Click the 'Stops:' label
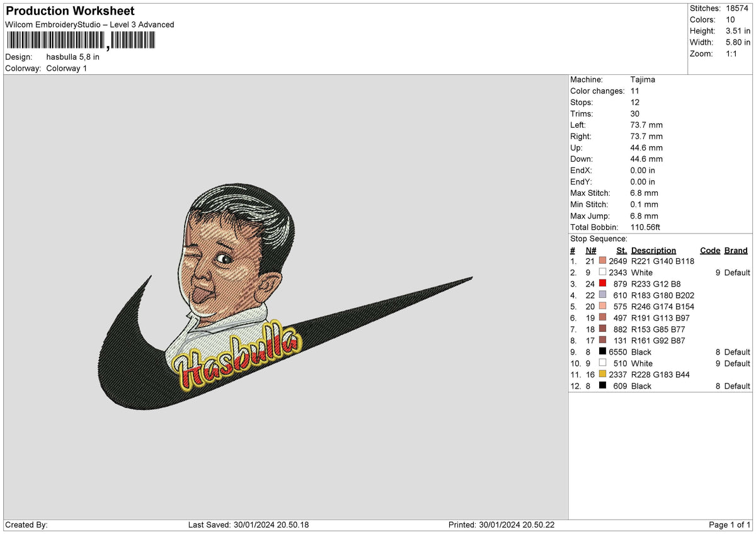Screen dimensions: 756x534 pyautogui.click(x=581, y=102)
